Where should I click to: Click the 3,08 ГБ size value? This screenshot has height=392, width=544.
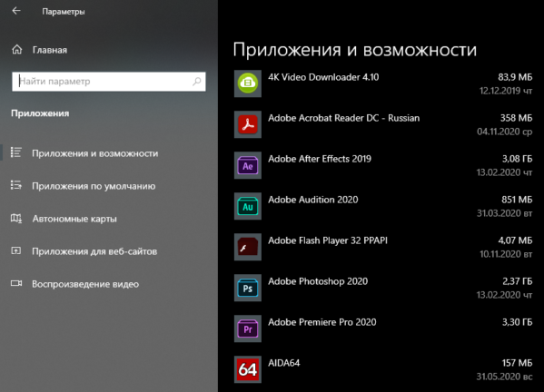pos(518,159)
